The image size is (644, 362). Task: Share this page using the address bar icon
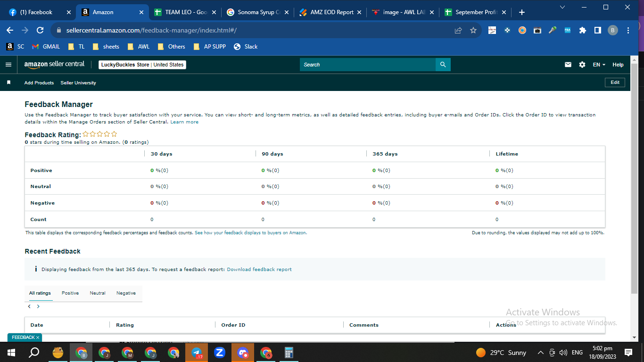[458, 30]
